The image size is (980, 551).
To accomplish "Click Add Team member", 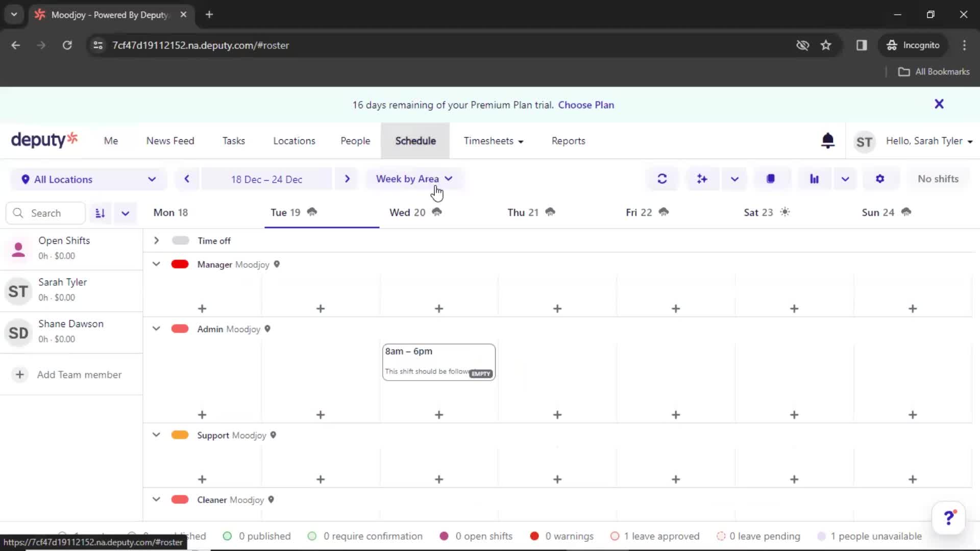I will point(79,374).
